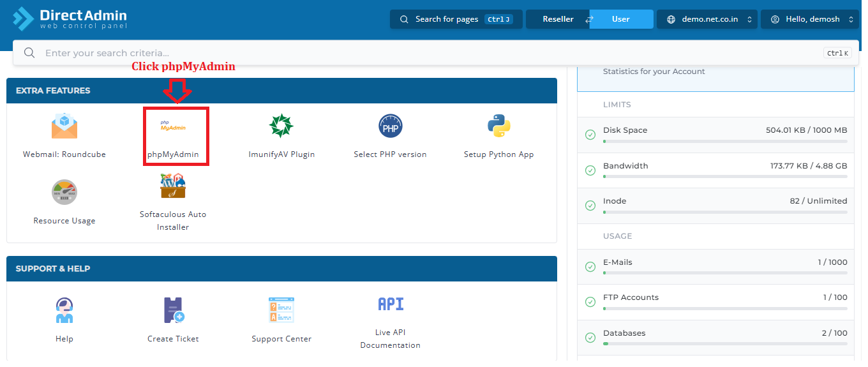Click the 173.77 KB / 4.88 GB value

(809, 166)
